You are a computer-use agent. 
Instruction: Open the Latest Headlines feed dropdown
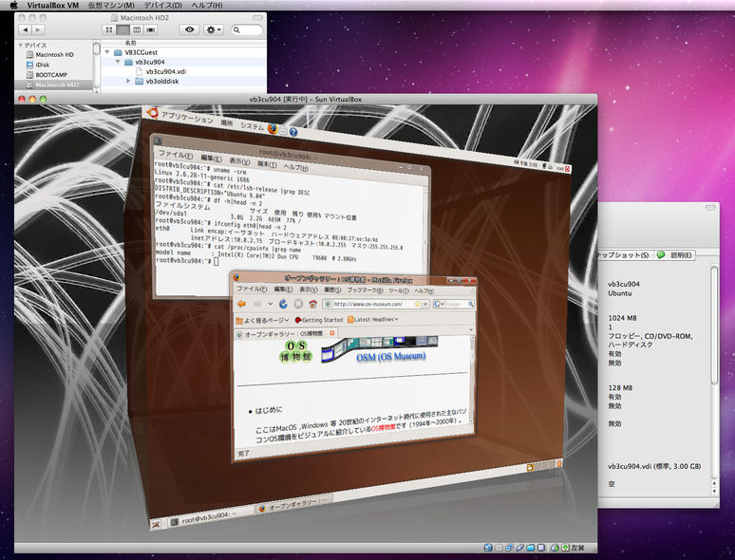pyautogui.click(x=372, y=319)
